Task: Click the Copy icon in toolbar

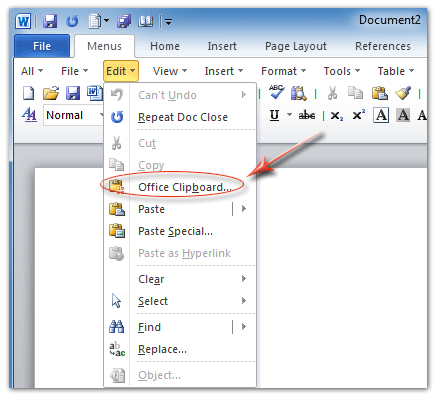Action: pos(355,93)
